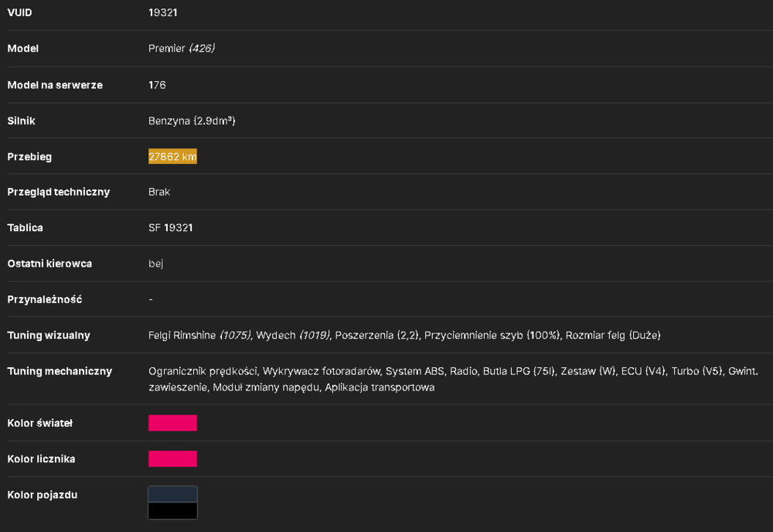Click the SF 19321 plate number
The height and width of the screenshot is (532, 773).
click(171, 228)
